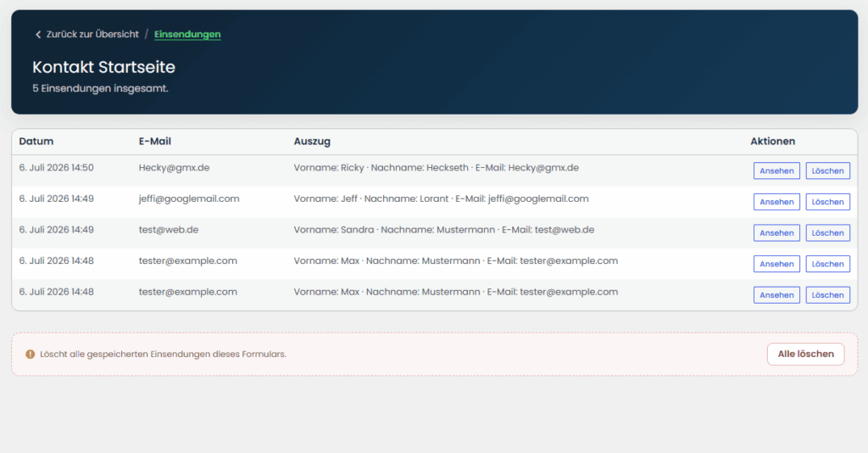Select date 6. Juli 2026 14:50
The width and height of the screenshot is (868, 453).
56,168
